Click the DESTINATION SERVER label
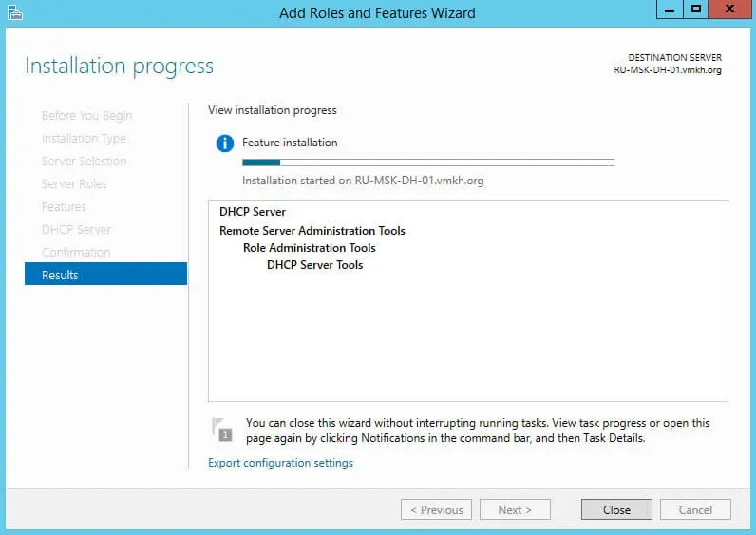 (675, 57)
